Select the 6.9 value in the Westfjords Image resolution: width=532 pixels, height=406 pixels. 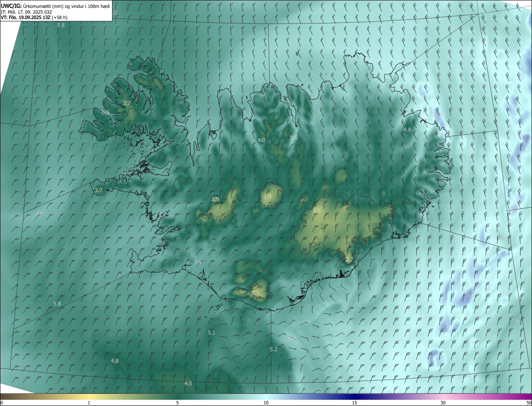click(106, 113)
